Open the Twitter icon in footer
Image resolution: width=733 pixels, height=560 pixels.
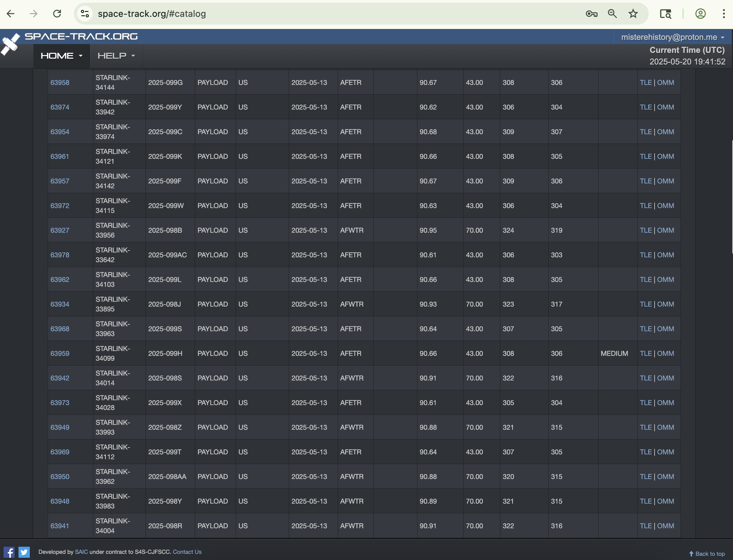24,552
